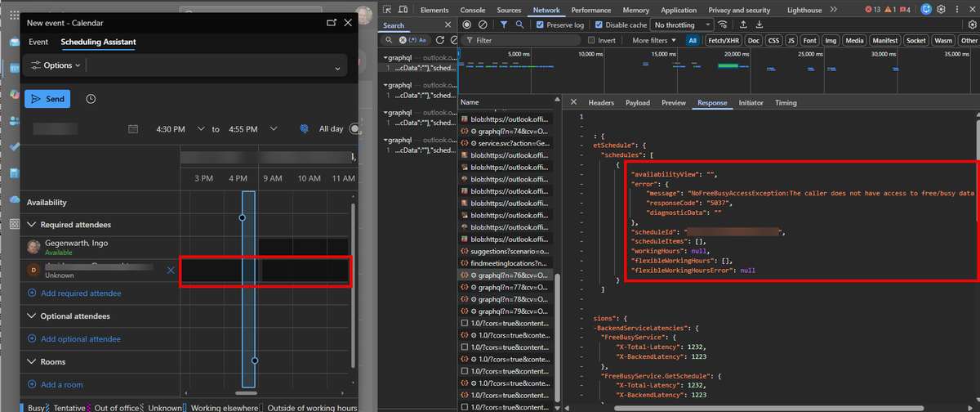Open the issues counter showing 4
Image resolution: width=980 pixels, height=412 pixels.
[x=905, y=10]
